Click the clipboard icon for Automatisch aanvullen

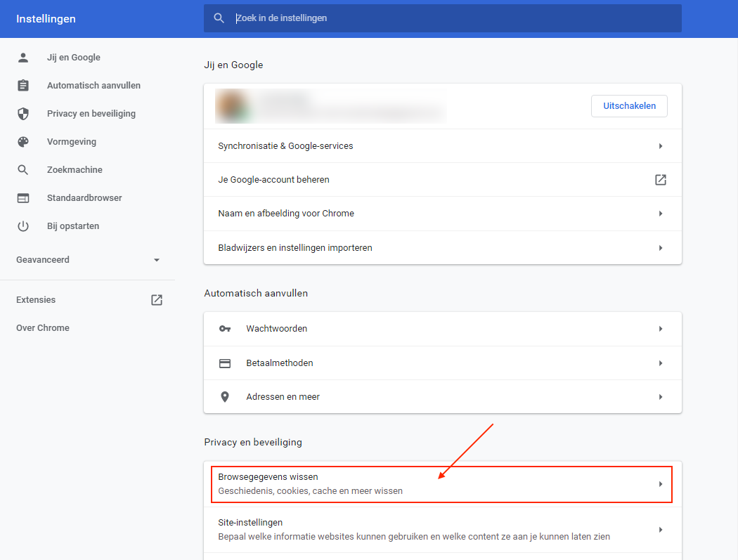(23, 86)
